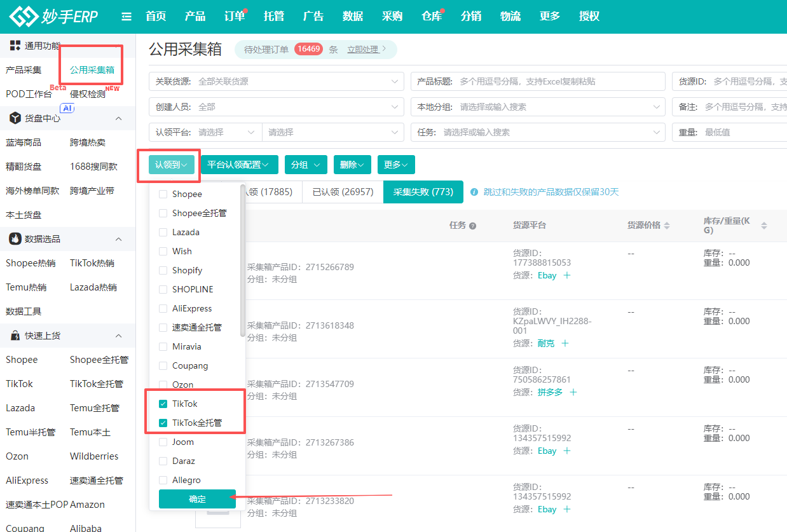Open the 更多 dropdown next to 删除
Screen dimensions: 787x532
click(x=396, y=165)
